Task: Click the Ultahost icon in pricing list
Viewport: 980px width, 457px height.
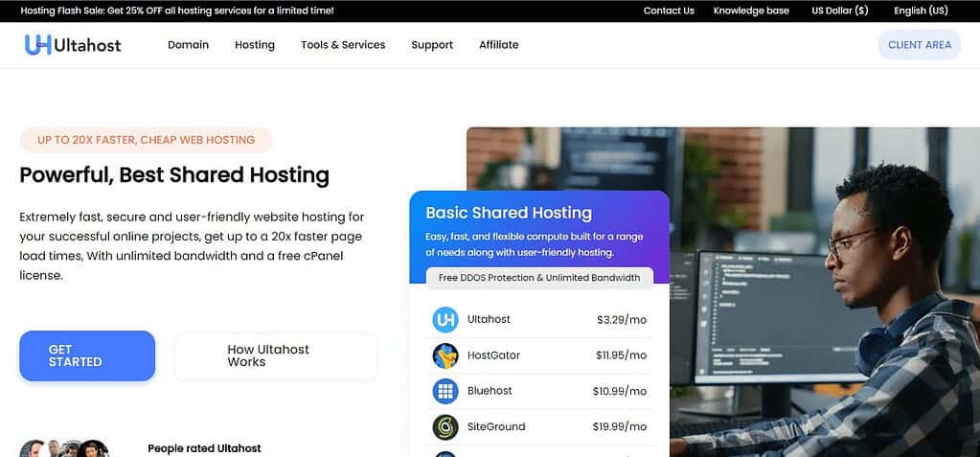Action: 445,319
